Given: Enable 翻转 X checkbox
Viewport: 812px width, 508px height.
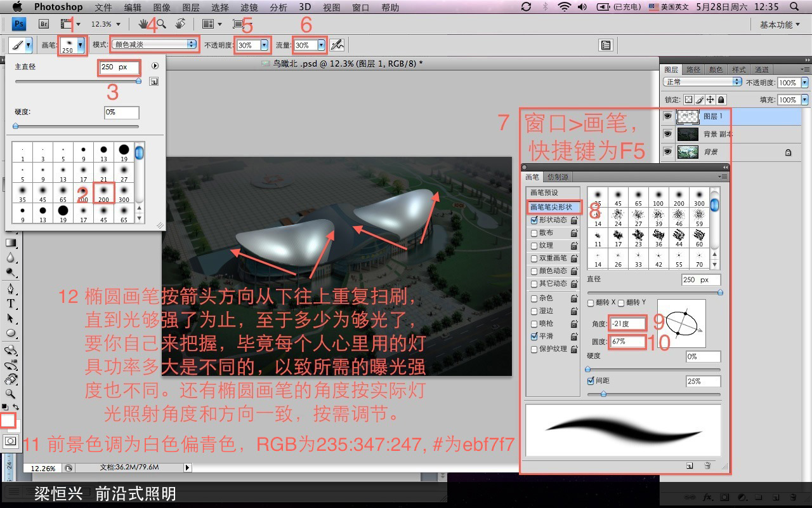Looking at the screenshot, I should pos(591,303).
